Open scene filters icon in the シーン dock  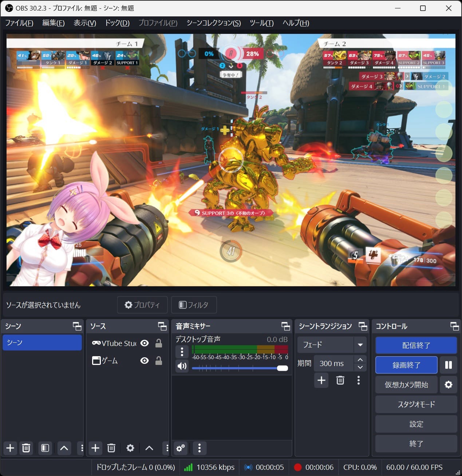coord(45,448)
